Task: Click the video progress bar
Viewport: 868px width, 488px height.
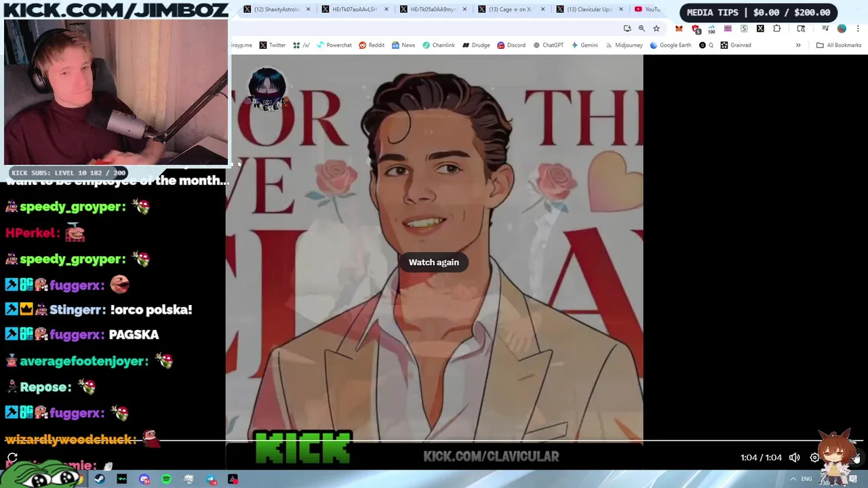Action: [434, 441]
